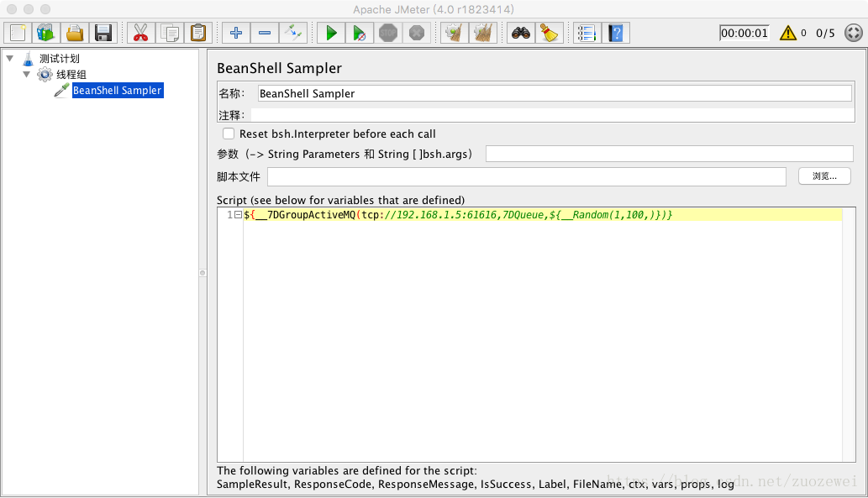Open Help with question mark icon
Screen dimensions: 868x498
point(616,33)
